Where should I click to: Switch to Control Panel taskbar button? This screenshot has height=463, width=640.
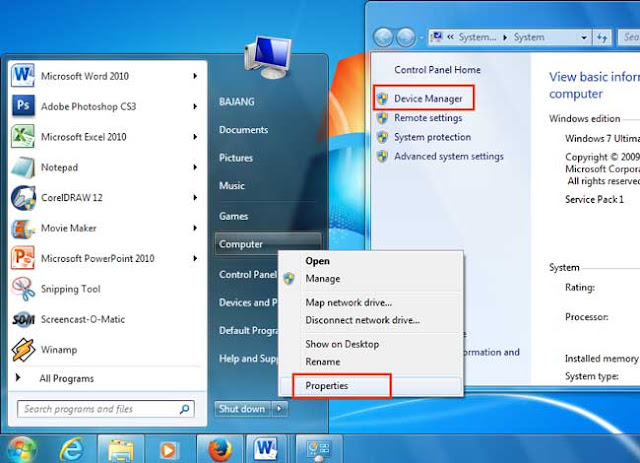(x=319, y=450)
